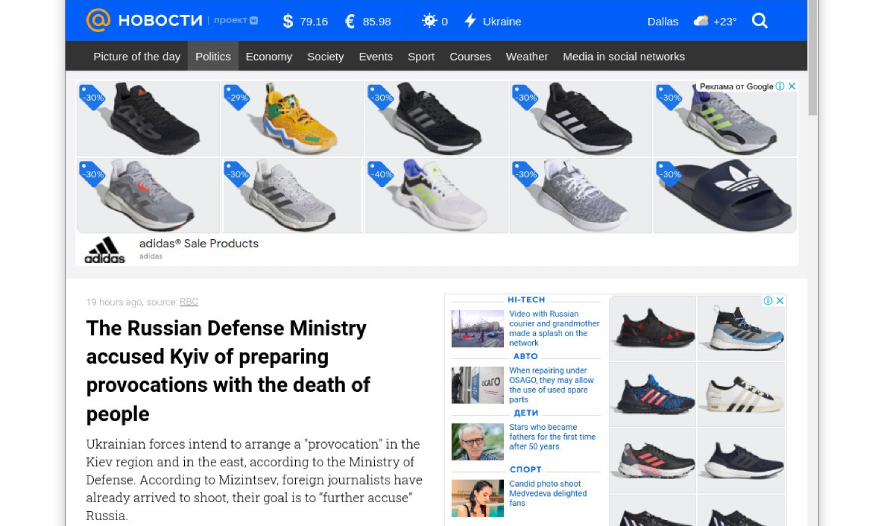Click the adidas logo in banner

pos(105,250)
